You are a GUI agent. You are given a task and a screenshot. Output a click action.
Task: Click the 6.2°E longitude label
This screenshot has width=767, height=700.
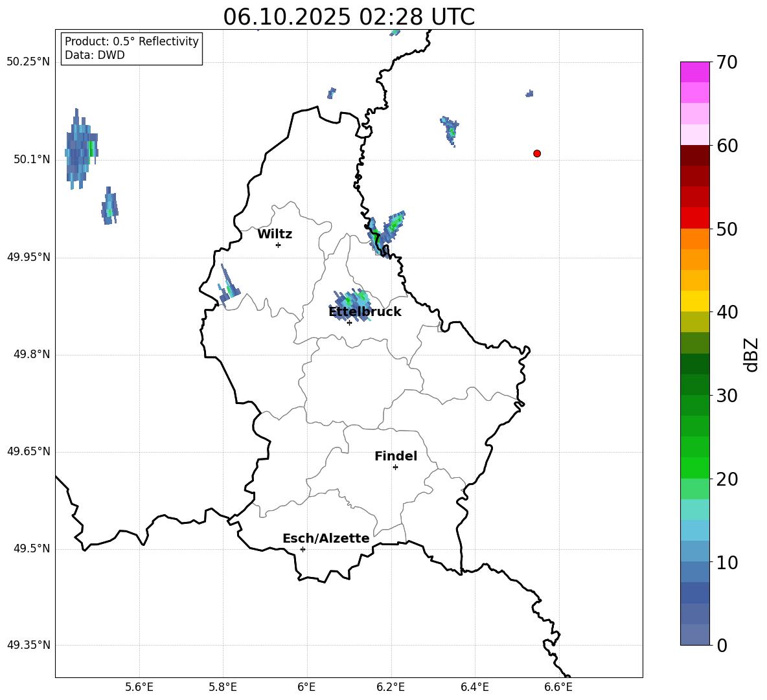coord(391,687)
